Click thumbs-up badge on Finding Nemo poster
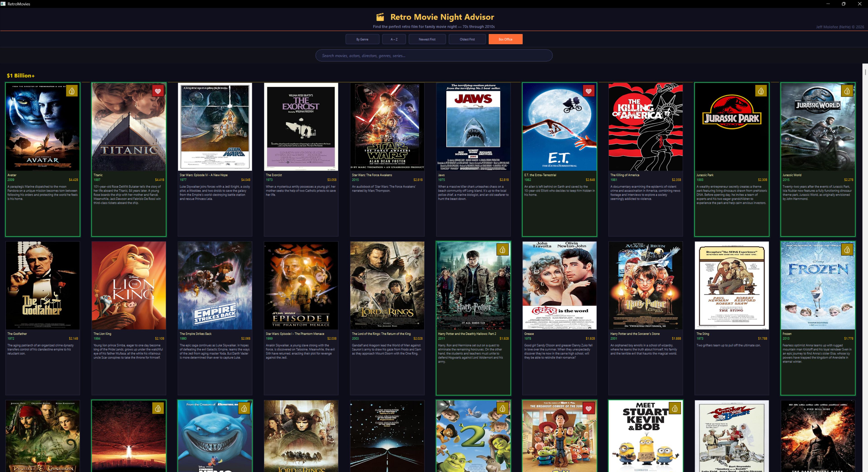This screenshot has height=472, width=868. (244, 408)
